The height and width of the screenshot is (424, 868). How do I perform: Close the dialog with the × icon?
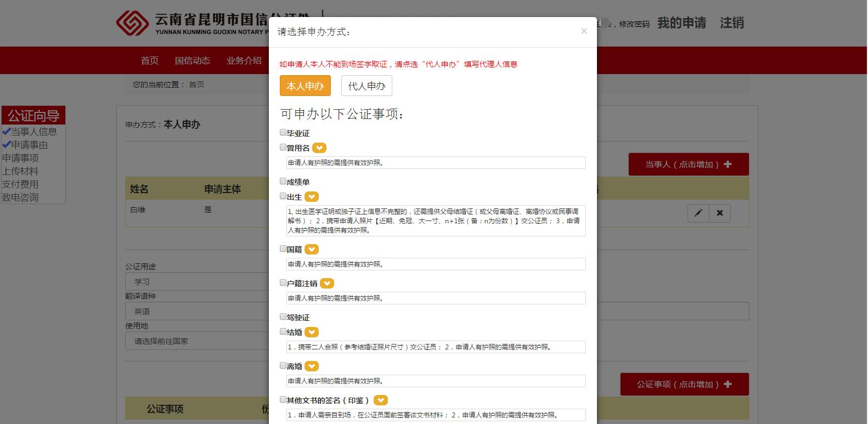[x=584, y=31]
